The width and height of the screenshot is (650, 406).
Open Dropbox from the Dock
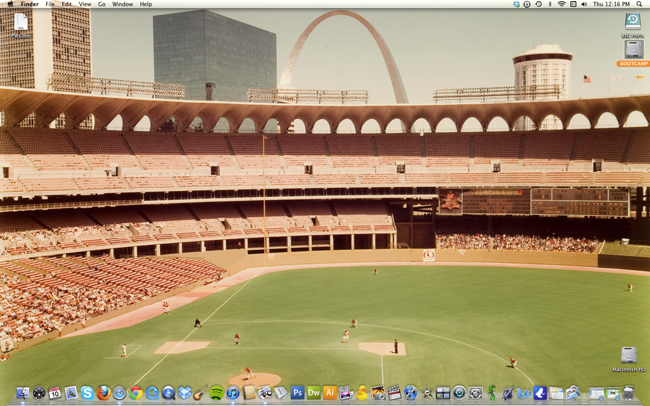(x=184, y=392)
